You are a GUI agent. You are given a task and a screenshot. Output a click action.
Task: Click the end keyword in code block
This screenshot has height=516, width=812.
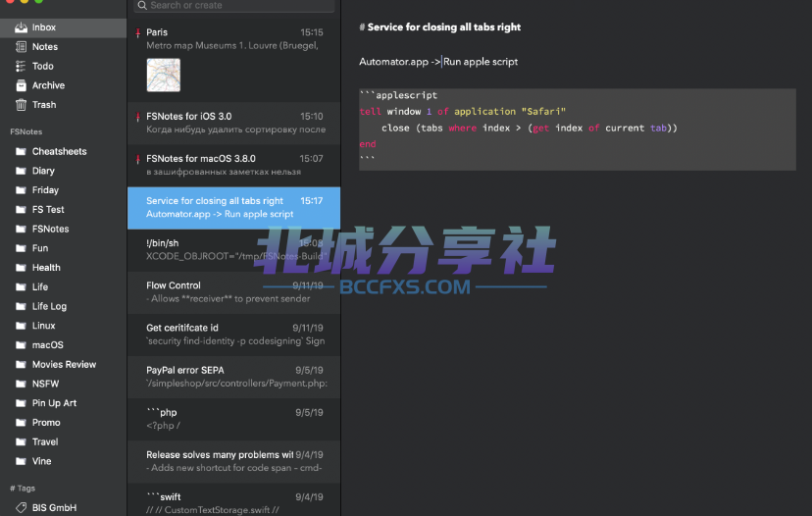368,144
